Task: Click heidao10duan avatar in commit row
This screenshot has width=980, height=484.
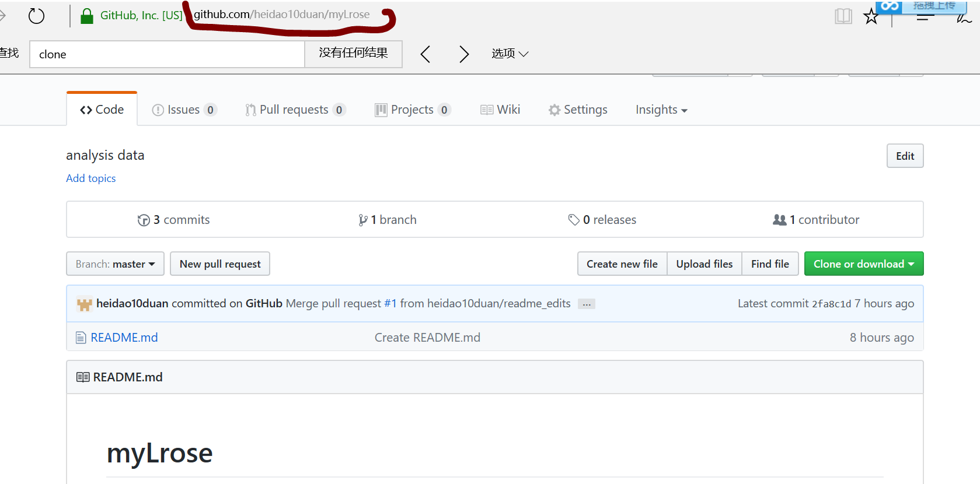Action: click(x=85, y=304)
